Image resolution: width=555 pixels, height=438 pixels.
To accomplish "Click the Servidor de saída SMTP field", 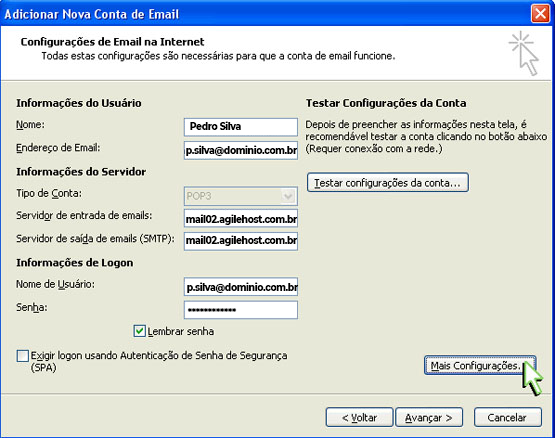I will (241, 241).
